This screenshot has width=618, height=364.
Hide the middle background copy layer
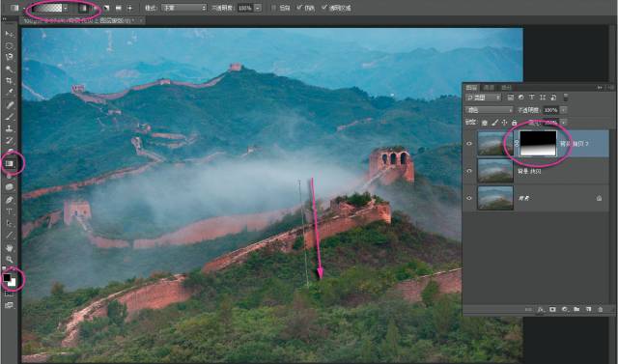[469, 171]
